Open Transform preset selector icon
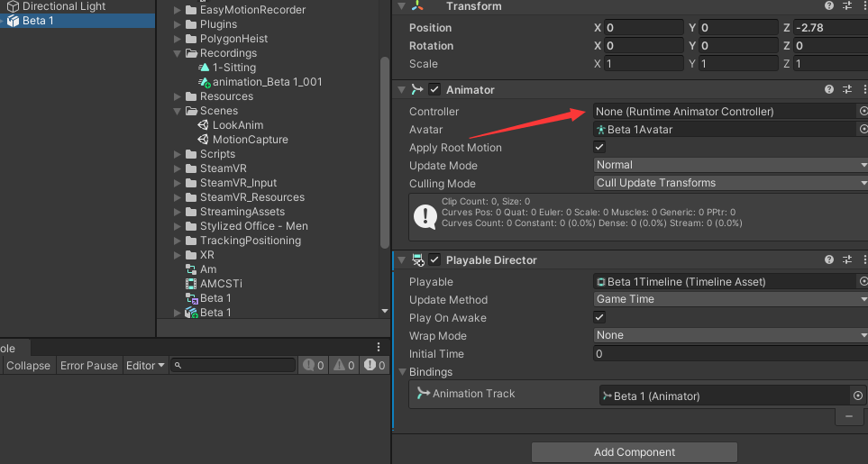This screenshot has height=464, width=868. (847, 6)
